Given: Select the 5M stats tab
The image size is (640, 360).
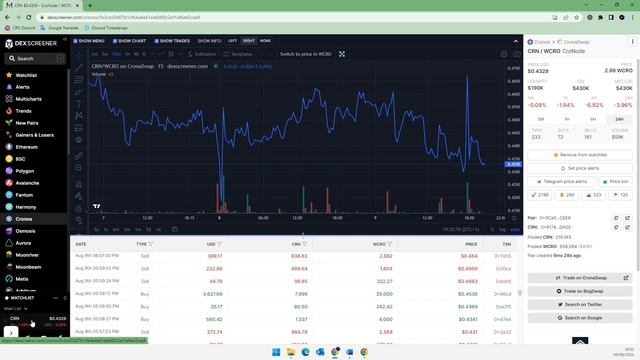Looking at the screenshot, I should coord(541,119).
